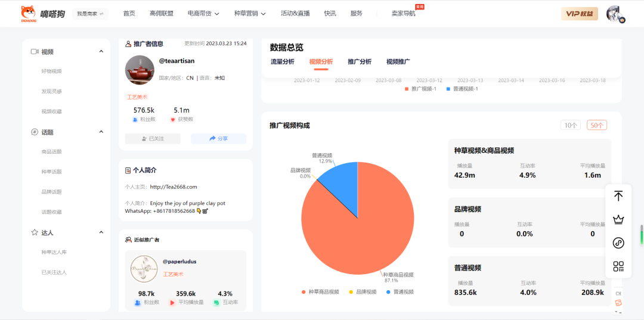Image resolution: width=644 pixels, height=320 pixels.
Task: Open 首页 in top navigation
Action: click(x=129, y=14)
